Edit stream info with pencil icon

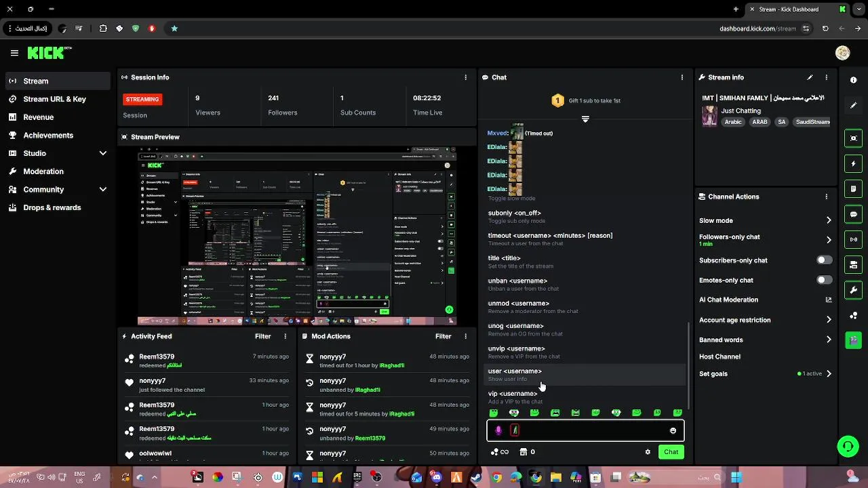pyautogui.click(x=810, y=77)
